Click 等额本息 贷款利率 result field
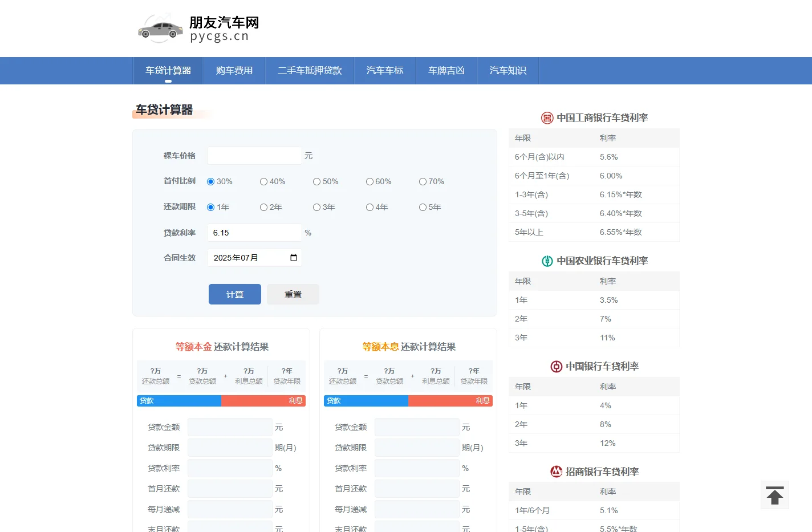The image size is (812, 532). pyautogui.click(x=417, y=468)
